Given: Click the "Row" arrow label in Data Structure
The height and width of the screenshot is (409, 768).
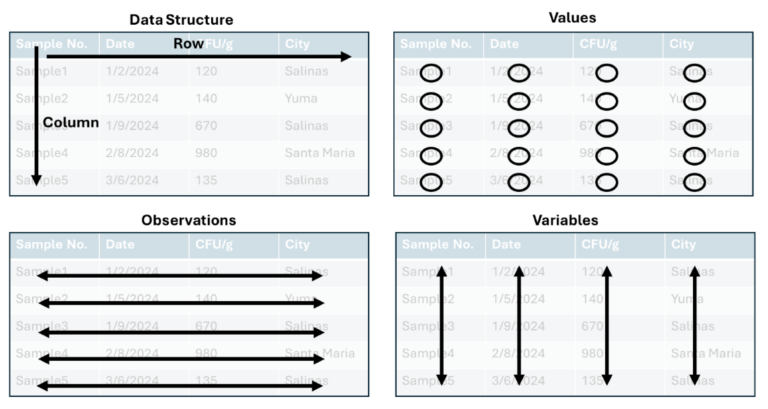Looking at the screenshot, I should pos(189,44).
